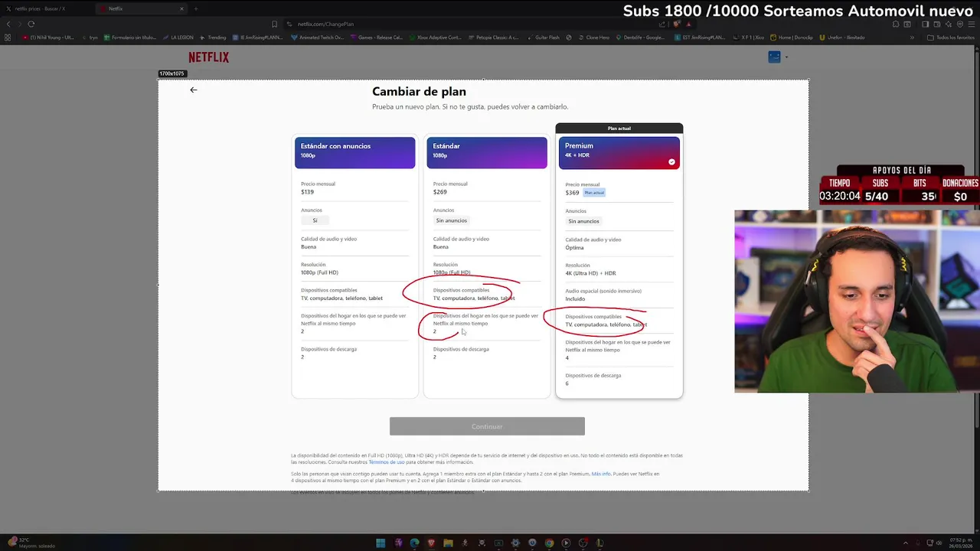Open the Home | Donoclip bookmark
The image size is (980, 551).
pos(792,37)
